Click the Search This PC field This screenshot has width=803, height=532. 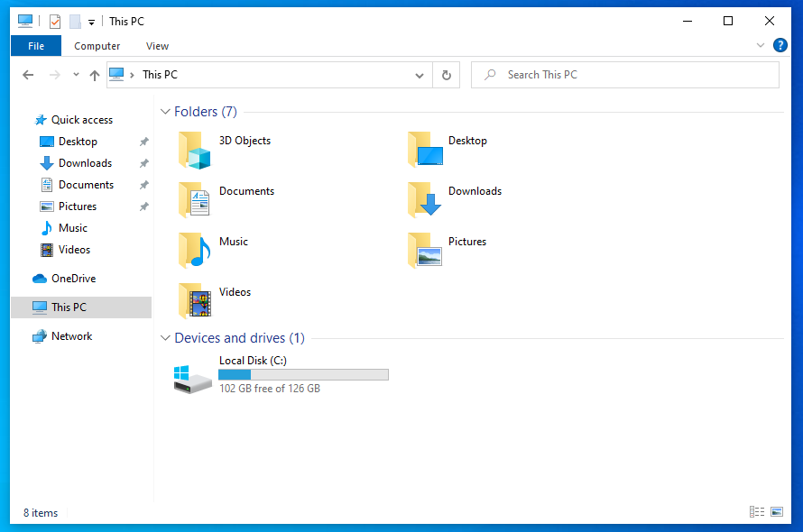[x=624, y=75]
